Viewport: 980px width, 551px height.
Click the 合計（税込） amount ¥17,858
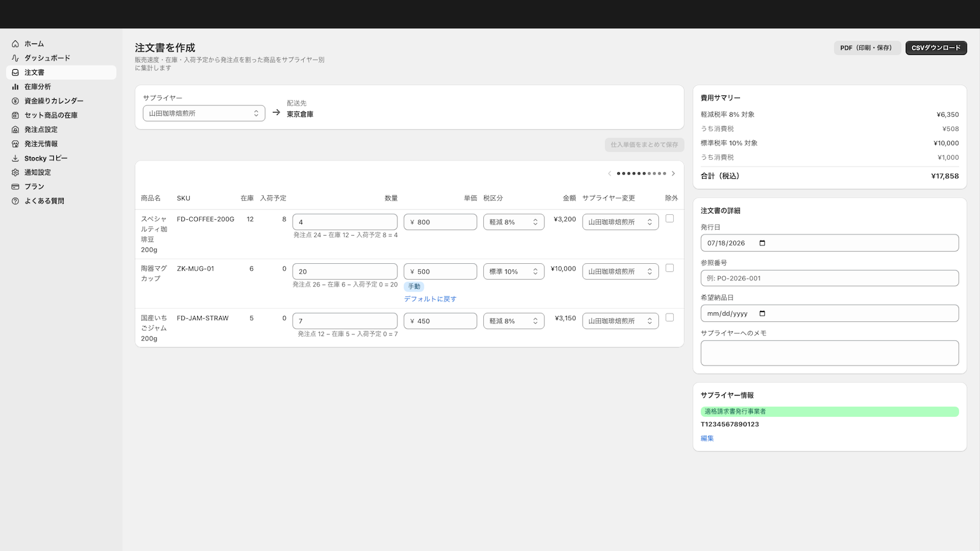tap(945, 176)
